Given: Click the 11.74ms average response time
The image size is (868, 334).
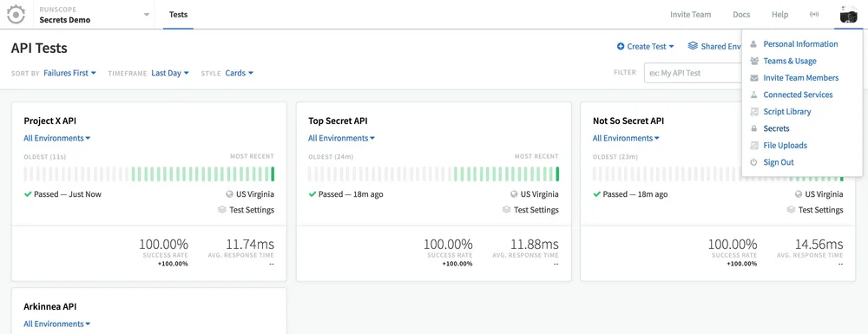Looking at the screenshot, I should pos(250,244).
